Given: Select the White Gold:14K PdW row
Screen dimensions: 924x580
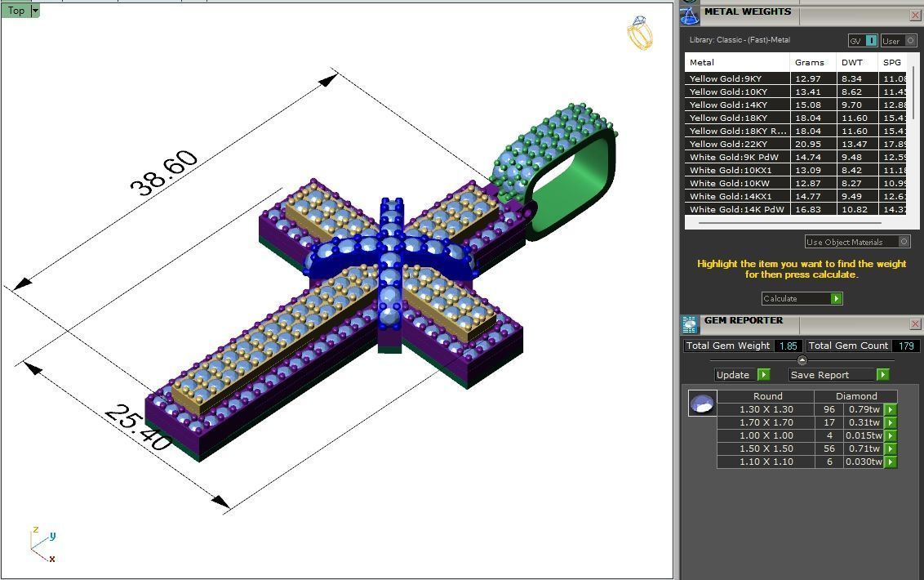Looking at the screenshot, I should (x=795, y=209).
